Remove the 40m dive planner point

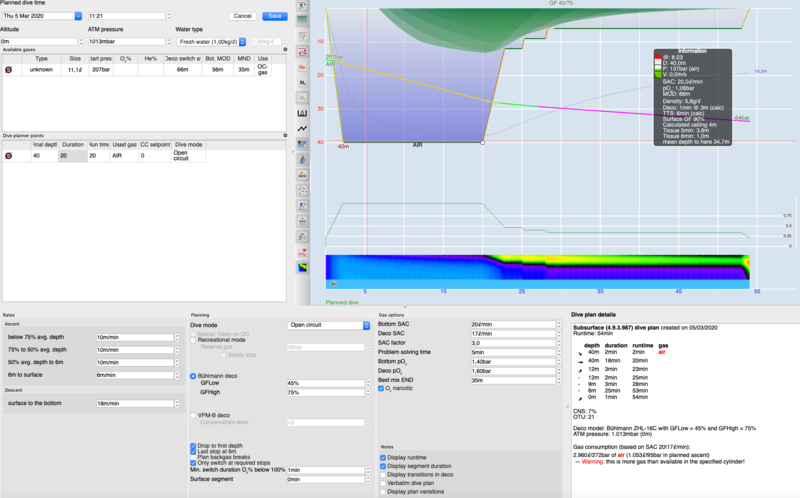coord(9,155)
